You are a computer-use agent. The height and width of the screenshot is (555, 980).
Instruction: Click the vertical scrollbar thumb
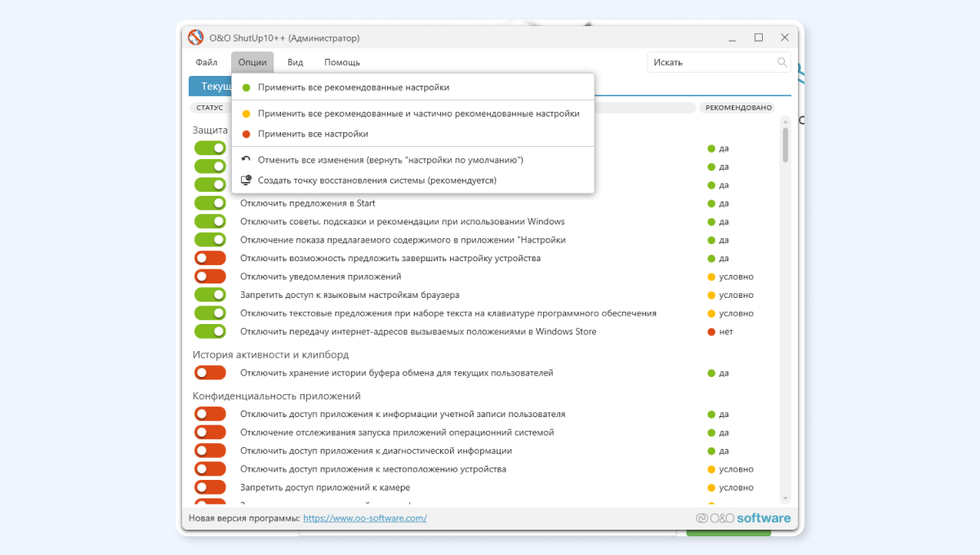point(786,145)
